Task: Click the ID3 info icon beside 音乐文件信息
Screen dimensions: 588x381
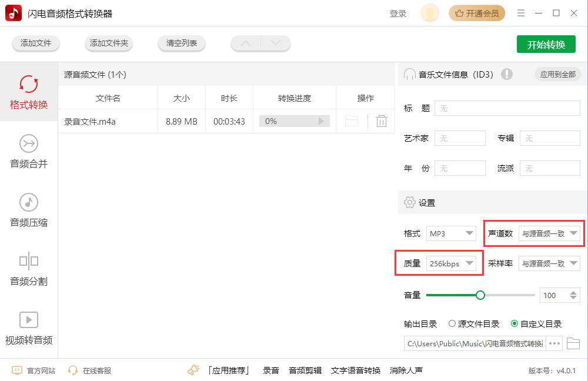Action: click(x=507, y=74)
